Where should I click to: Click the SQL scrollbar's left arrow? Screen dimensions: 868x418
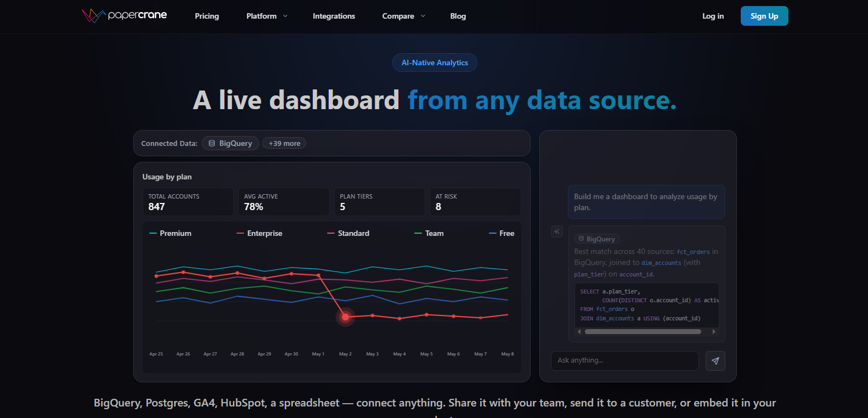click(x=579, y=331)
